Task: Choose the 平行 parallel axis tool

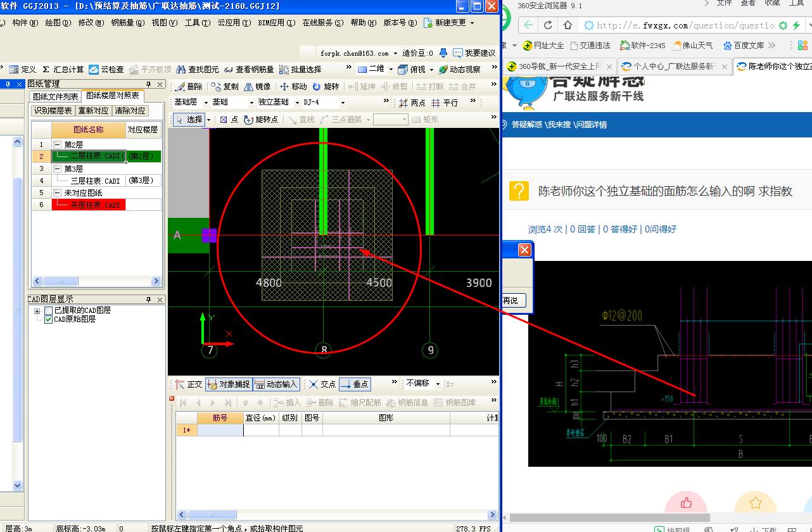Action: tap(445, 103)
